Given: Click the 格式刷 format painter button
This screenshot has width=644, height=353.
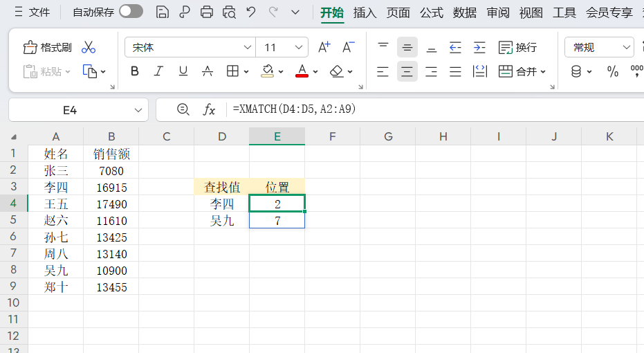Looking at the screenshot, I should (x=48, y=47).
